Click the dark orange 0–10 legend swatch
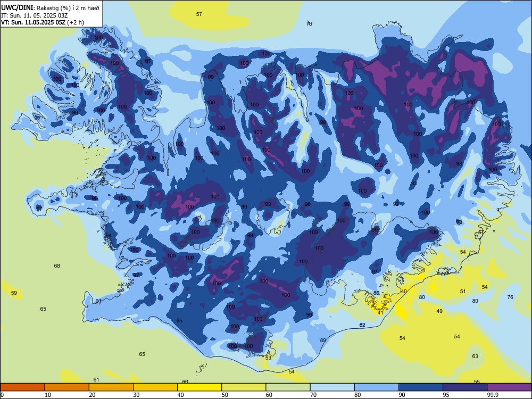The width and height of the screenshot is (532, 399). pyautogui.click(x=23, y=387)
